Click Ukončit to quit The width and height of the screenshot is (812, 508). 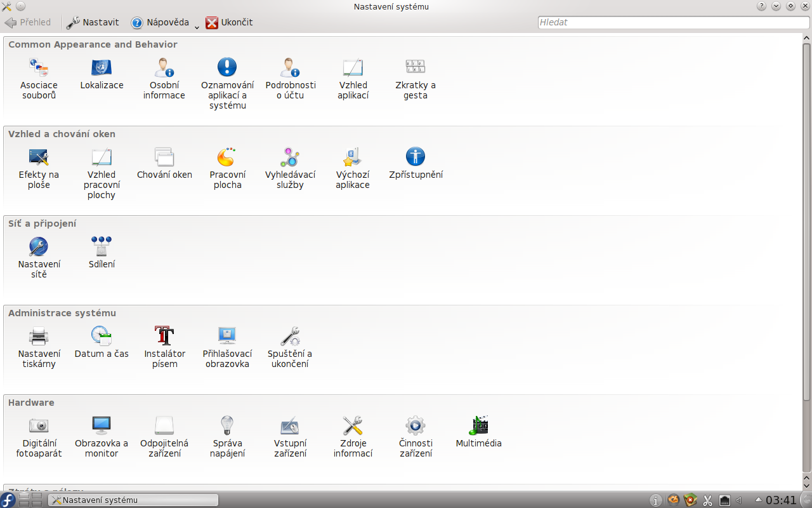(x=229, y=22)
